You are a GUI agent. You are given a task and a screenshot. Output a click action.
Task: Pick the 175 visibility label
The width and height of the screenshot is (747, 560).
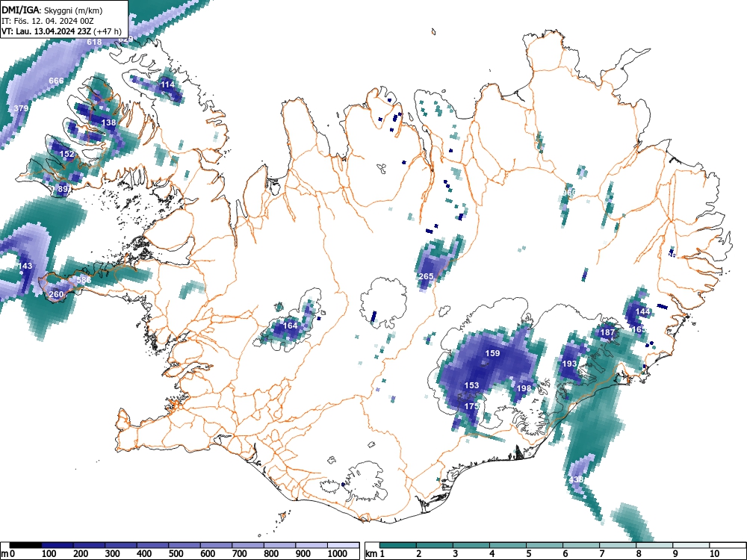(x=471, y=406)
